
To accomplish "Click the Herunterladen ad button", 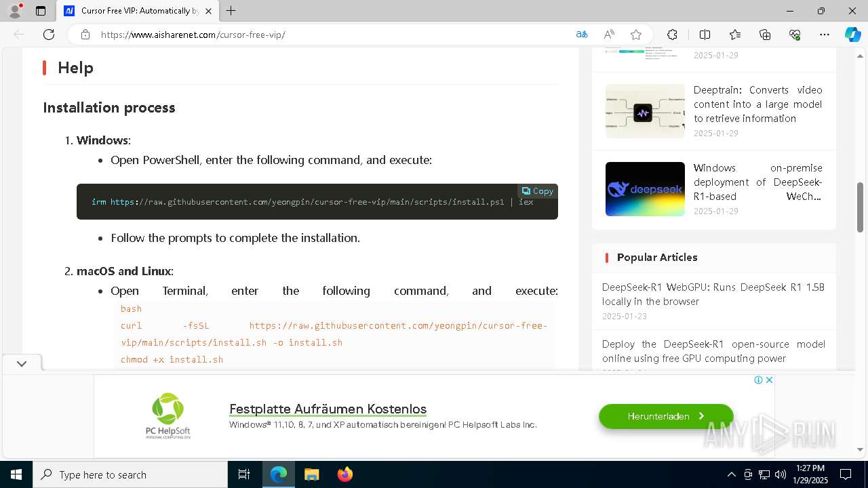I will coord(666,416).
